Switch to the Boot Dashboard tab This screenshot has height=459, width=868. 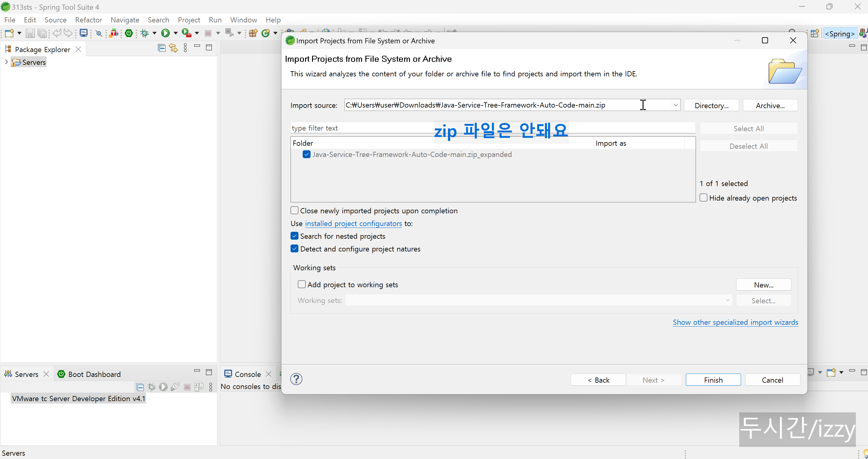89,374
